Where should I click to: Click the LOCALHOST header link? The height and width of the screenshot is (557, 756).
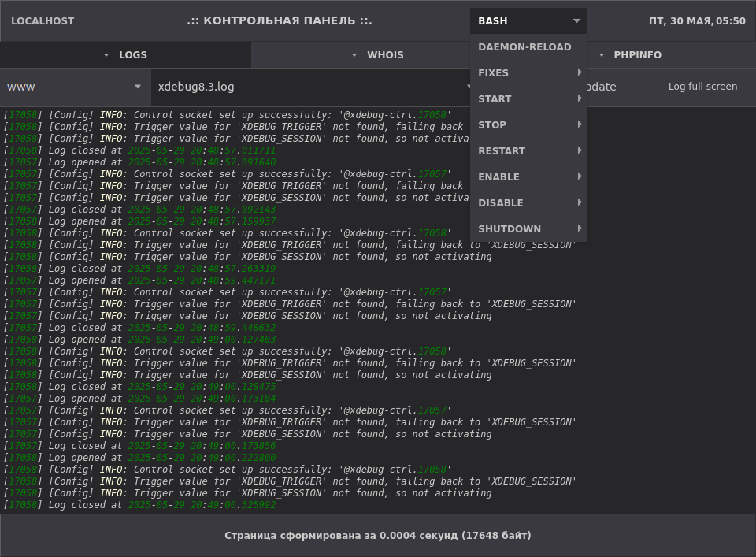coord(43,20)
